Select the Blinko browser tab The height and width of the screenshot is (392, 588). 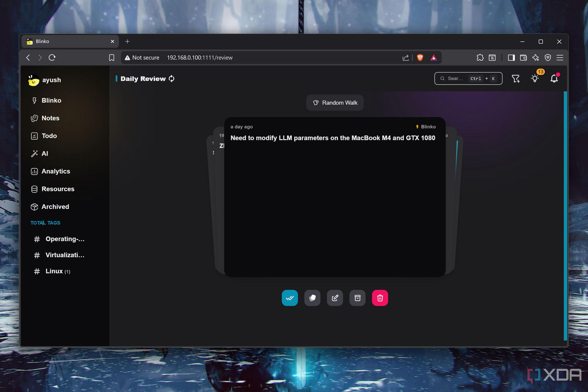[70, 41]
